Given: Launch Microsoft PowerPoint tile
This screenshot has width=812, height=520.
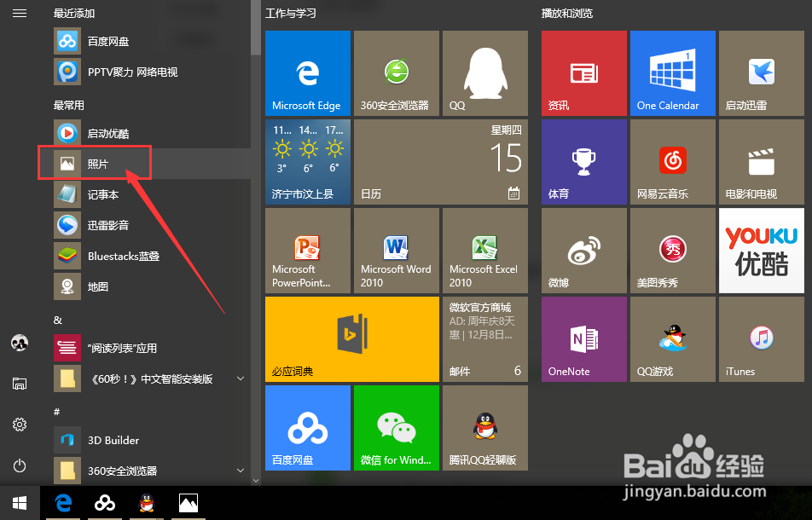Looking at the screenshot, I should coord(308,251).
